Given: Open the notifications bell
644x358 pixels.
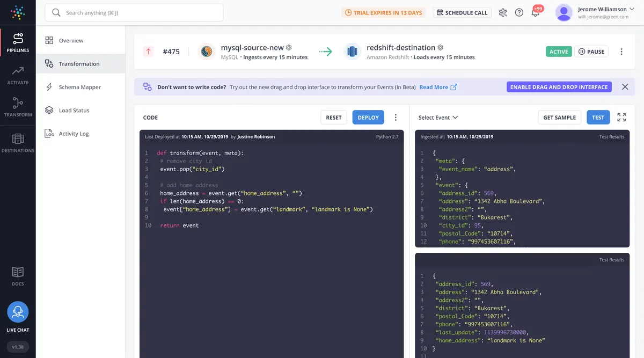Looking at the screenshot, I should point(535,13).
